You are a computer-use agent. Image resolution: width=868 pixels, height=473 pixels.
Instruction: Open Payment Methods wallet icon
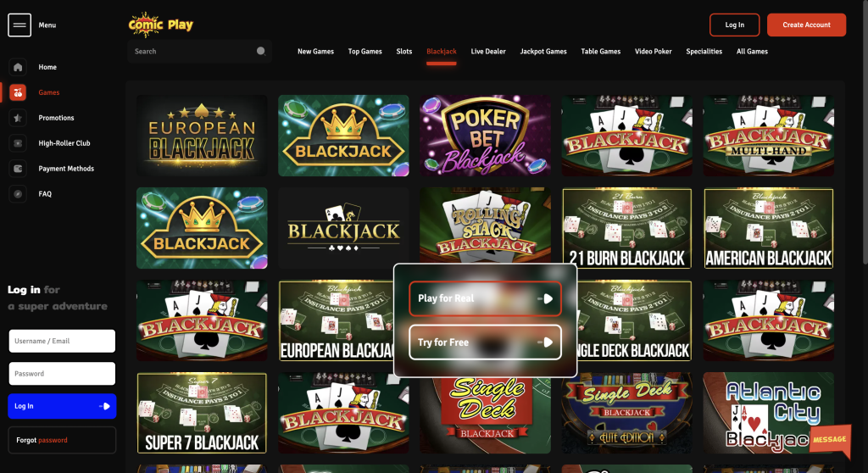(x=18, y=169)
